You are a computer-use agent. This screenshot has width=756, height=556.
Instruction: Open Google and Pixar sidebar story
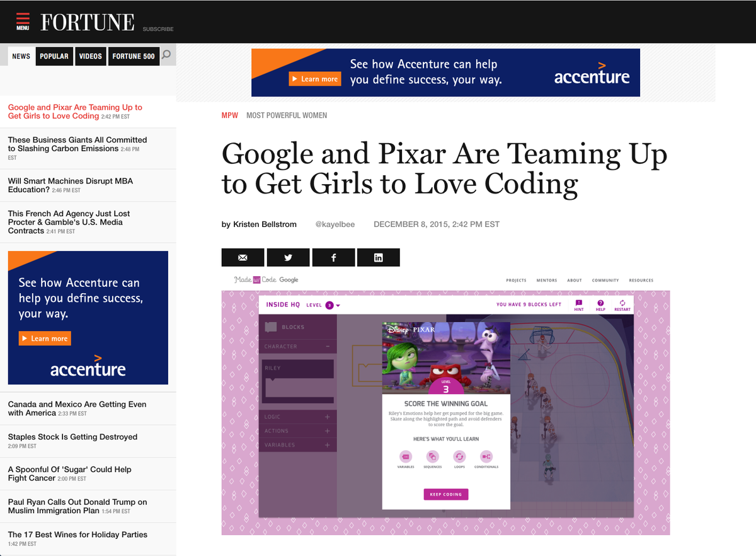click(x=75, y=112)
